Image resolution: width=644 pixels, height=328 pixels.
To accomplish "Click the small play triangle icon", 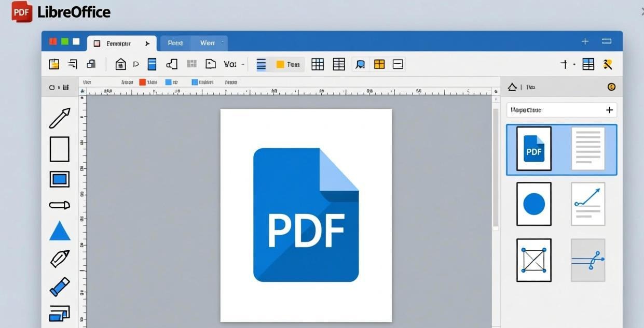I will tap(136, 64).
